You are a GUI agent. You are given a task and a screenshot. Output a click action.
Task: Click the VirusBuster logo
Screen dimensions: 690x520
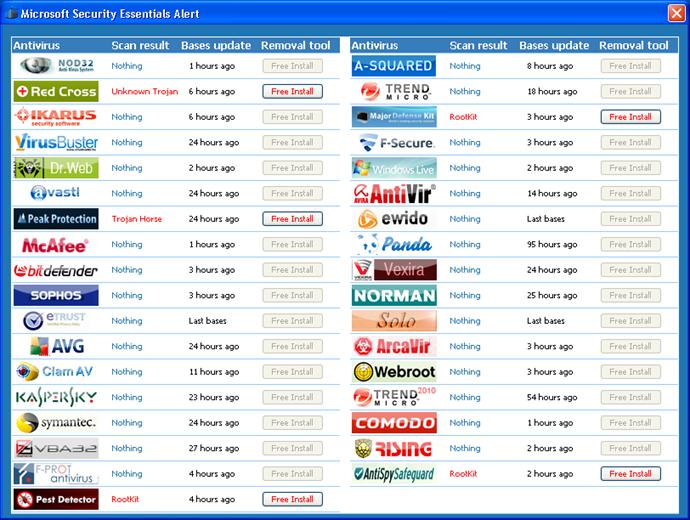pyautogui.click(x=56, y=143)
